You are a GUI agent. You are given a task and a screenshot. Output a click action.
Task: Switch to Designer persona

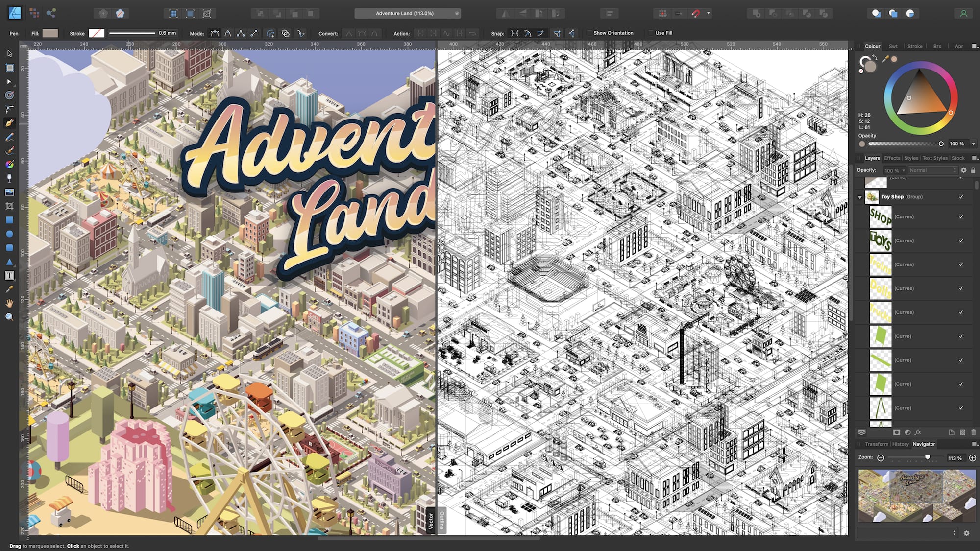point(15,13)
